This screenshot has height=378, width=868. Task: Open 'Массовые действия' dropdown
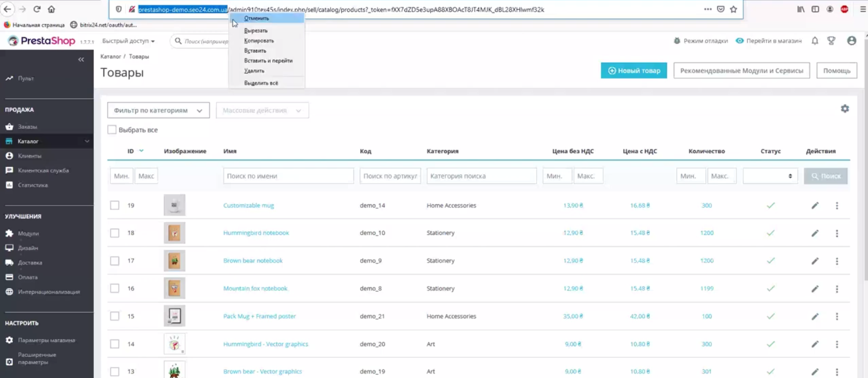pyautogui.click(x=262, y=110)
